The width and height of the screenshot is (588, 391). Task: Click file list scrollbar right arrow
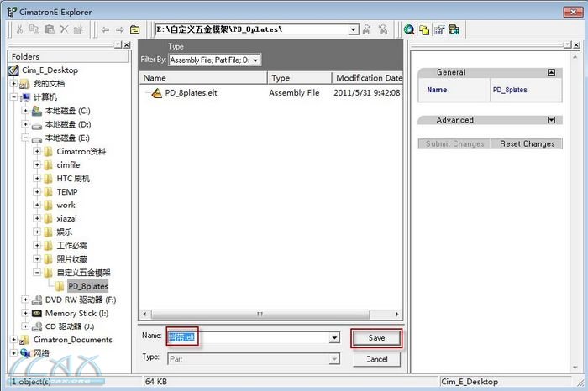397,314
